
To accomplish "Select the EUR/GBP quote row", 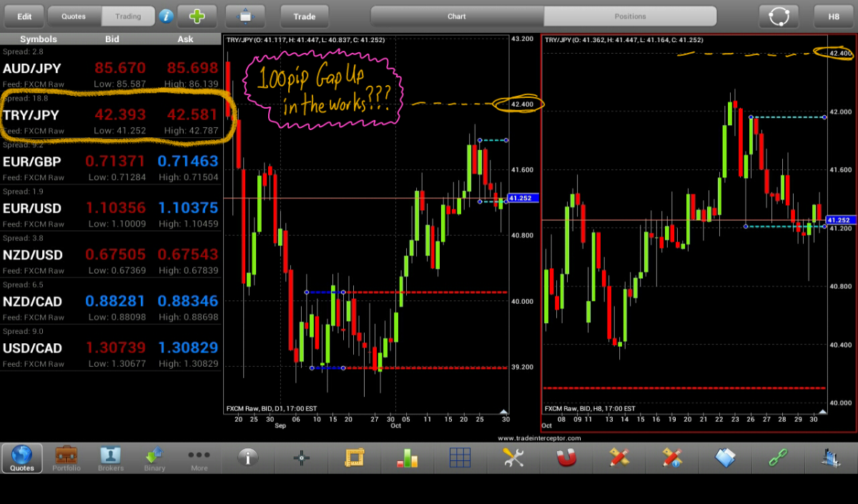I will click(111, 161).
